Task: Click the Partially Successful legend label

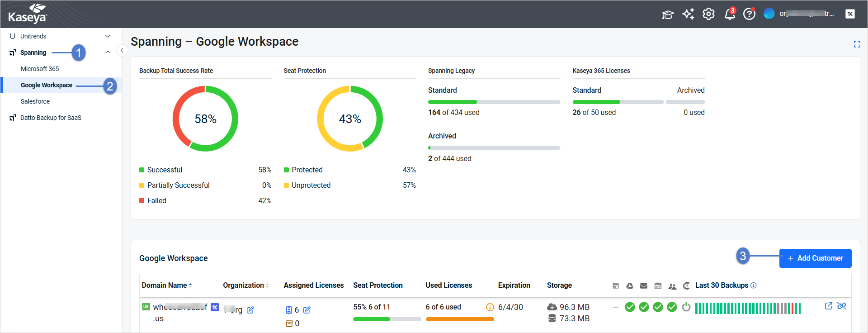Action: [179, 186]
